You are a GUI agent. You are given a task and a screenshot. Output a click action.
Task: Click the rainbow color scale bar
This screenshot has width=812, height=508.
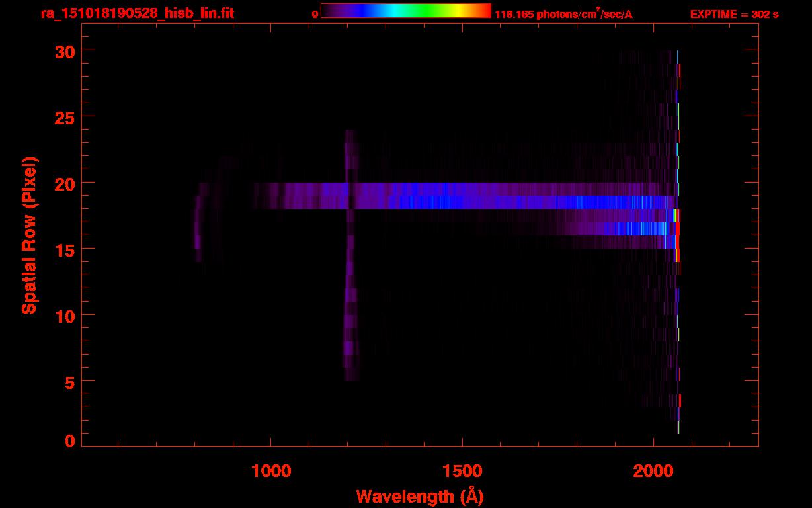click(406, 11)
